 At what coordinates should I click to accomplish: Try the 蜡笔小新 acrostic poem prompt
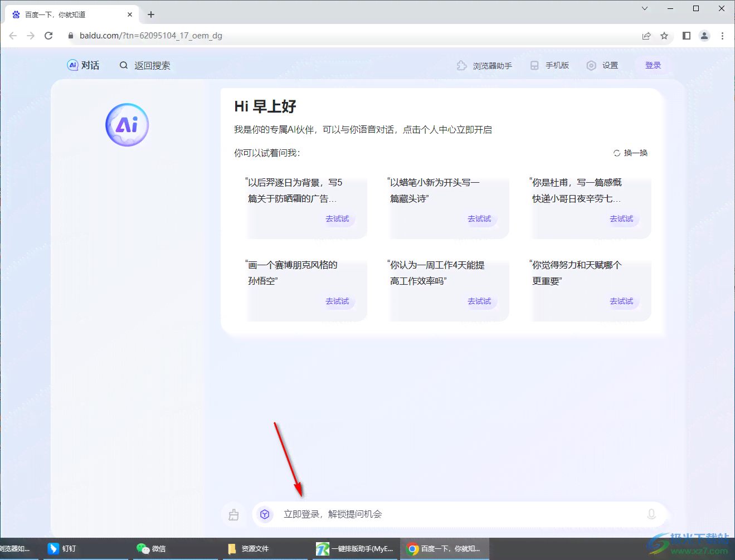coord(479,219)
